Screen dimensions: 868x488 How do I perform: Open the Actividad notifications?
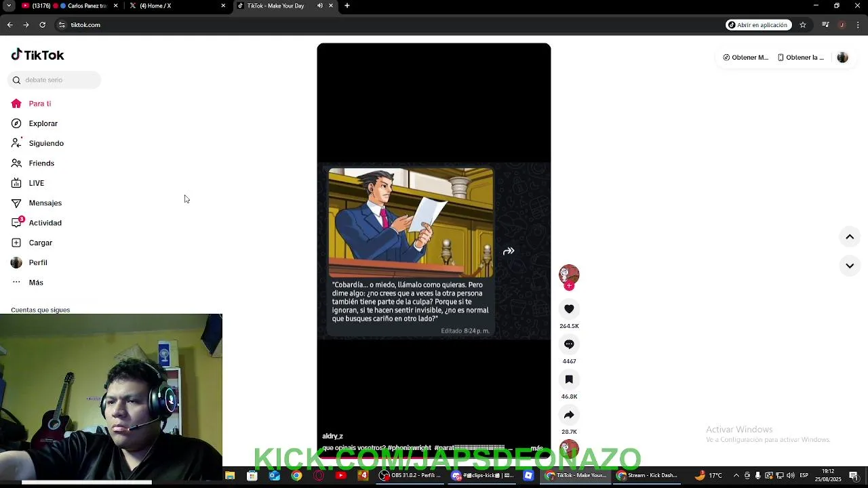click(37, 223)
